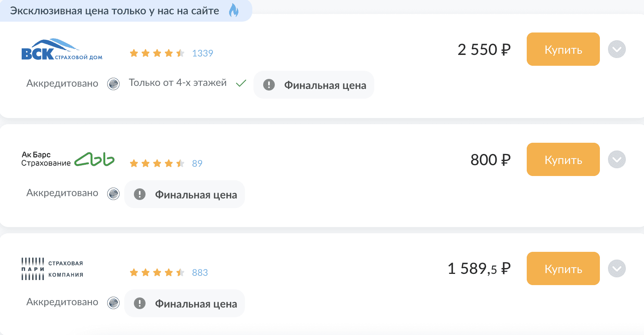Click the PARI star rating
The width and height of the screenshot is (644, 335).
157,273
